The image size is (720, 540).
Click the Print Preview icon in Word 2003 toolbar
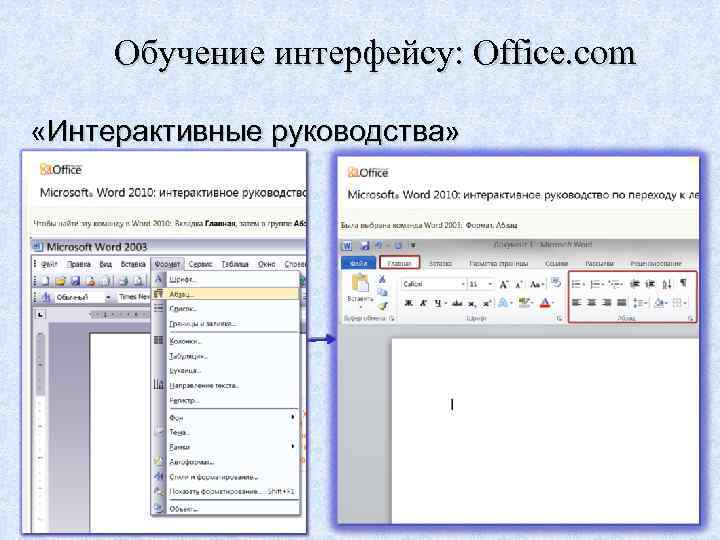138,281
